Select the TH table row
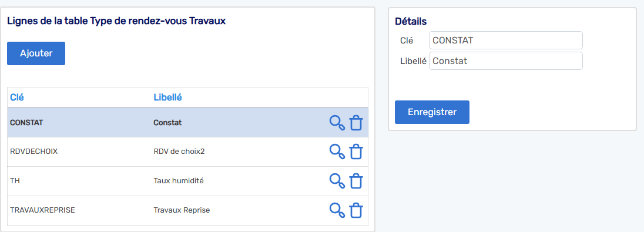This screenshot has width=644, height=232. pos(187,181)
